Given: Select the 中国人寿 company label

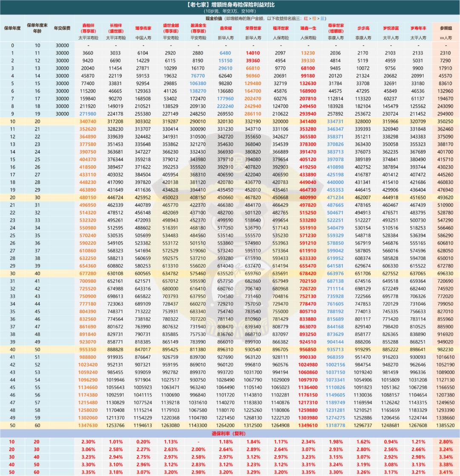Looking at the screenshot, I should click(143, 38).
